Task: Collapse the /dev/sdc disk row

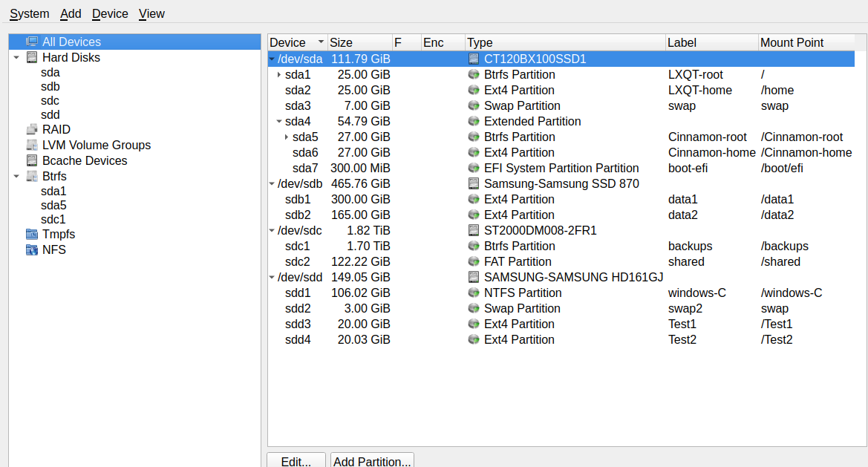Action: click(272, 231)
